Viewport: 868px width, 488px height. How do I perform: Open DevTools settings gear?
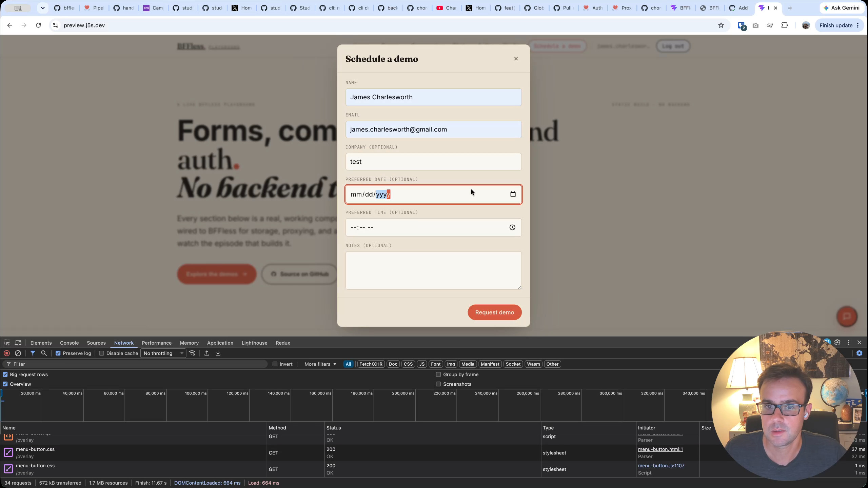point(837,343)
